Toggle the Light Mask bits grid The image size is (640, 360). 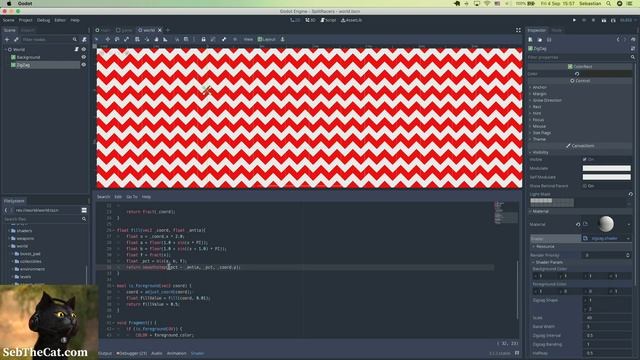[552, 202]
